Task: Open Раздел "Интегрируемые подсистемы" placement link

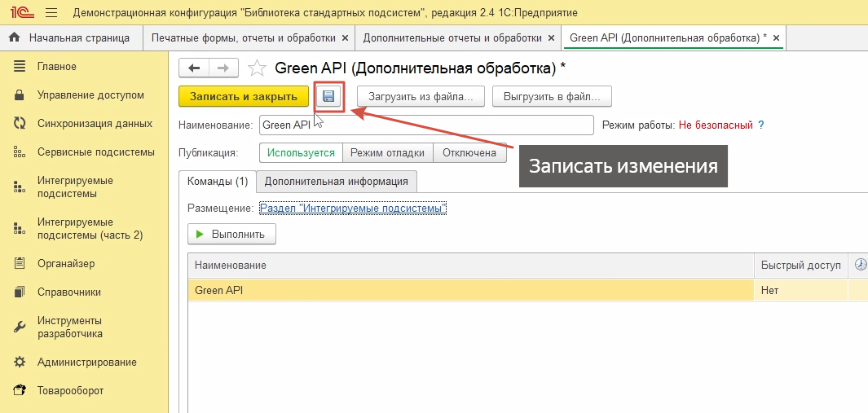Action: click(x=352, y=209)
